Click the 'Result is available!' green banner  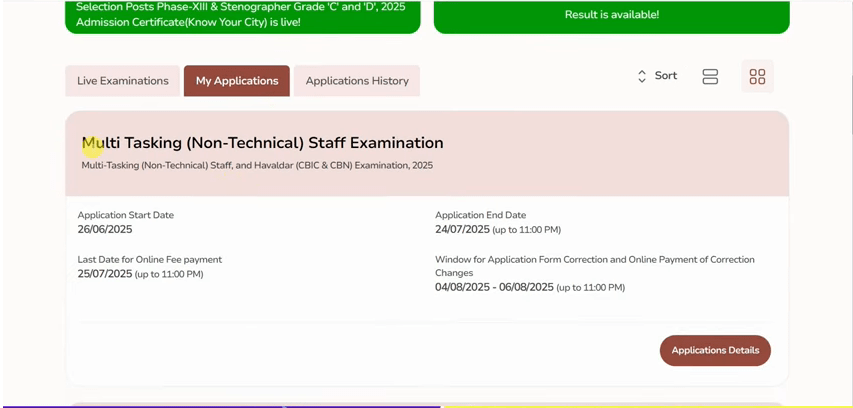pyautogui.click(x=611, y=15)
